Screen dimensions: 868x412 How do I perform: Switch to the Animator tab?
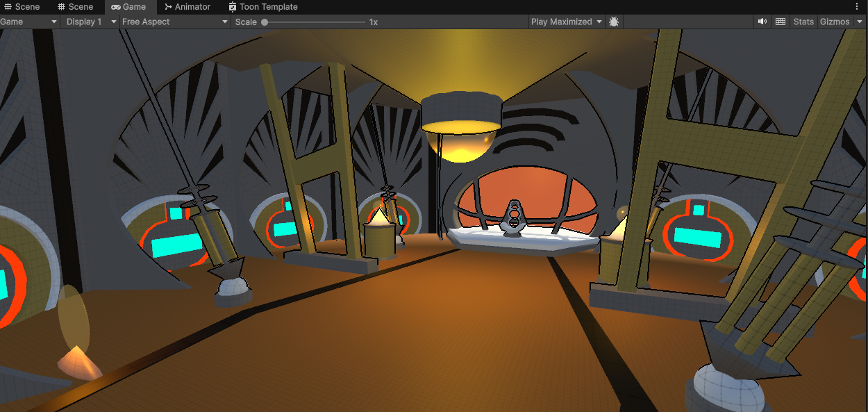187,7
